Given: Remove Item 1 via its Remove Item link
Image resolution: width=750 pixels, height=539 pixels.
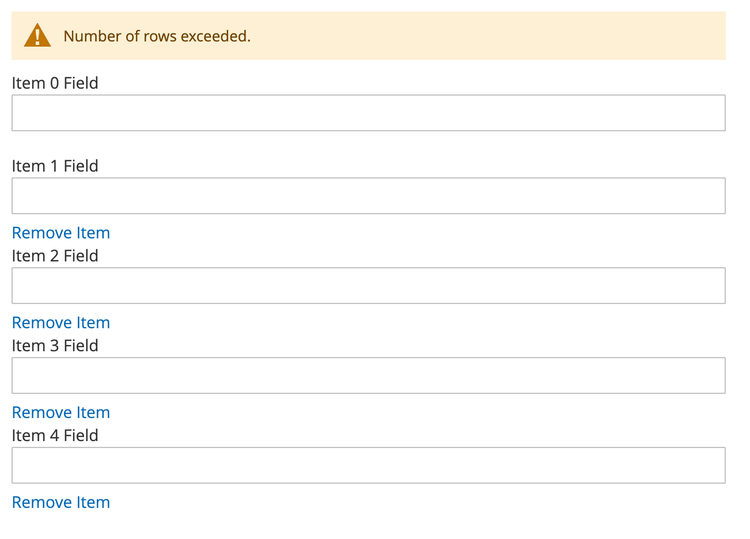Looking at the screenshot, I should point(61,233).
